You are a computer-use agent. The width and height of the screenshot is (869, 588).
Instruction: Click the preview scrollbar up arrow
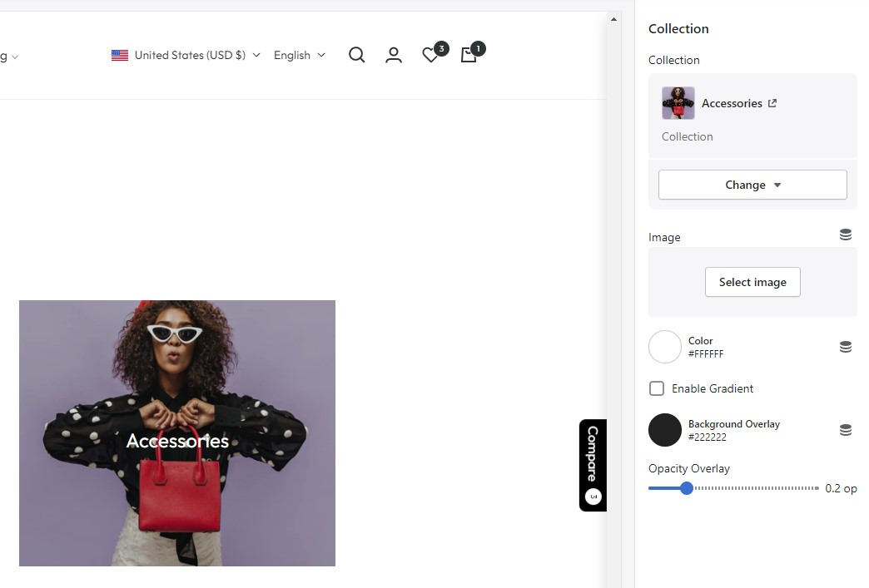613,19
